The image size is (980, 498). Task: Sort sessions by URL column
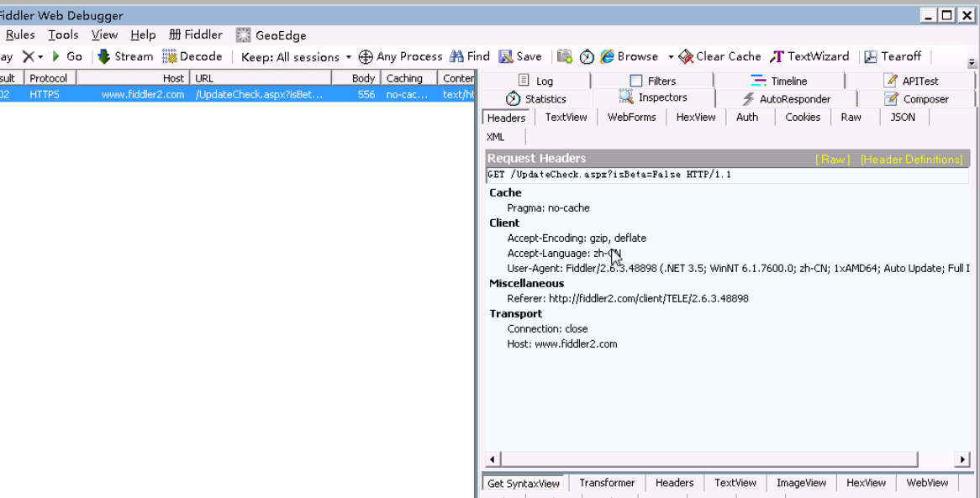(261, 78)
